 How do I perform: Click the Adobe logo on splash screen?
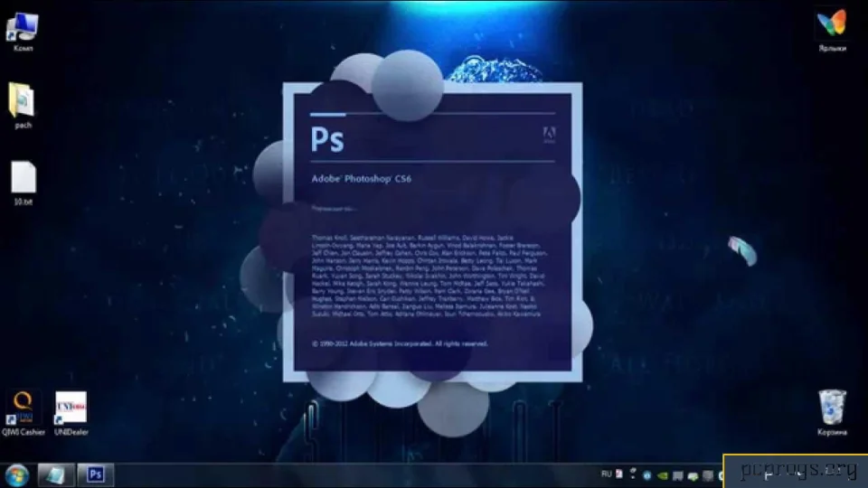click(x=549, y=135)
